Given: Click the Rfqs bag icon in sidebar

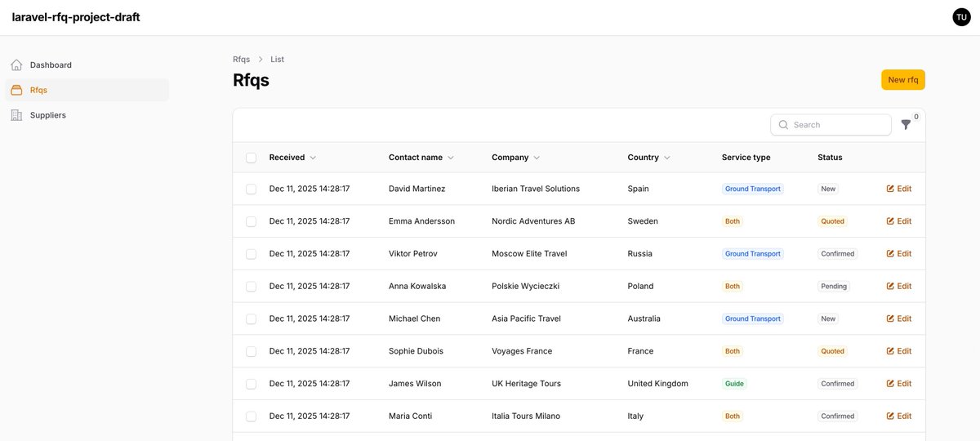Looking at the screenshot, I should click(x=16, y=91).
